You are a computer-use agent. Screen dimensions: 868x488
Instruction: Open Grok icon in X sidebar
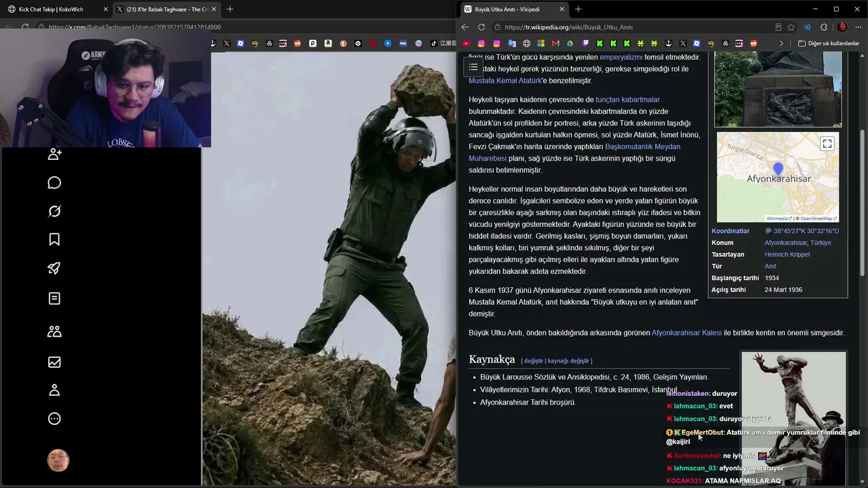pos(55,211)
